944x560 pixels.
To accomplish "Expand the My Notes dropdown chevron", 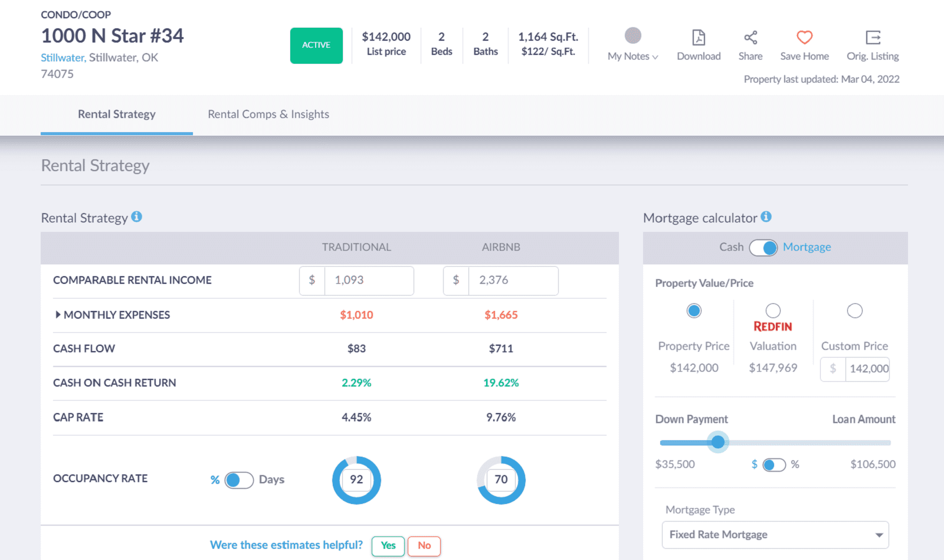I will coord(655,57).
